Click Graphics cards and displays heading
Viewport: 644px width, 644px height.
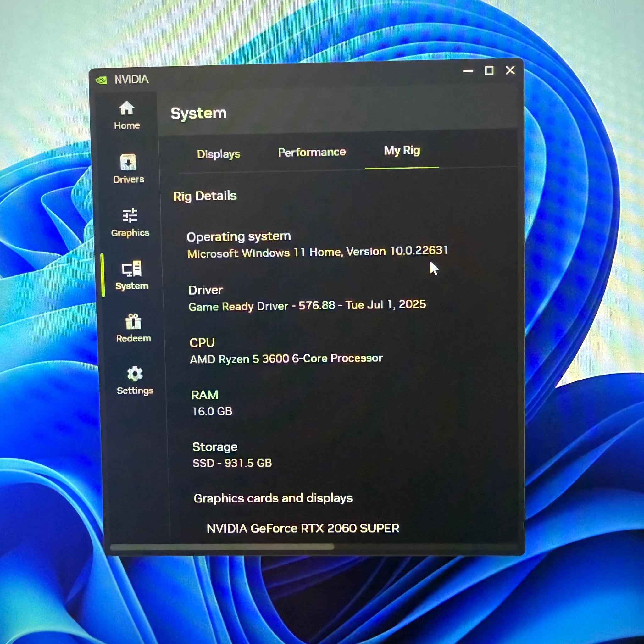click(x=273, y=498)
